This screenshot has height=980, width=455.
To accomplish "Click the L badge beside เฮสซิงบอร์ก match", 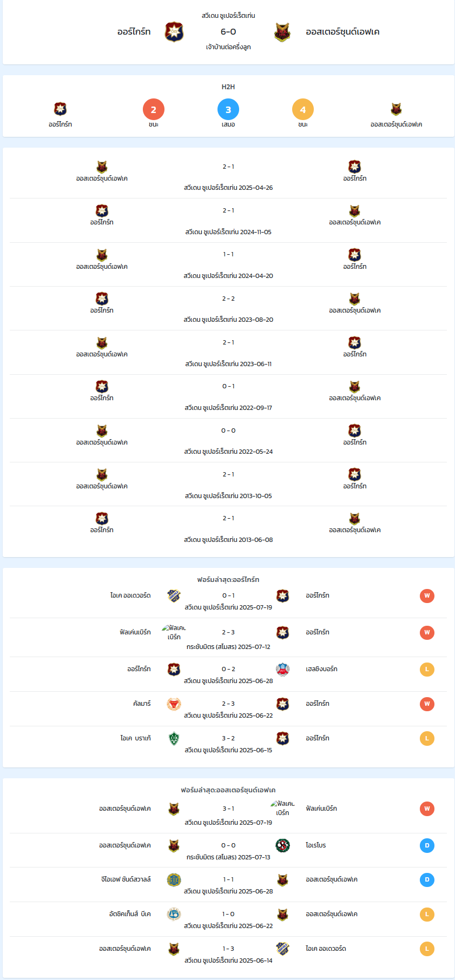I will click(x=427, y=670).
